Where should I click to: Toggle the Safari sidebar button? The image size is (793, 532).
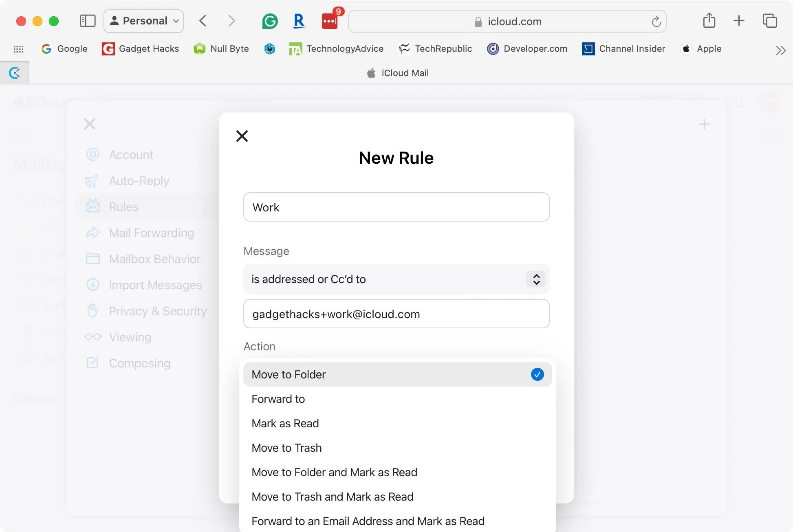click(x=88, y=21)
